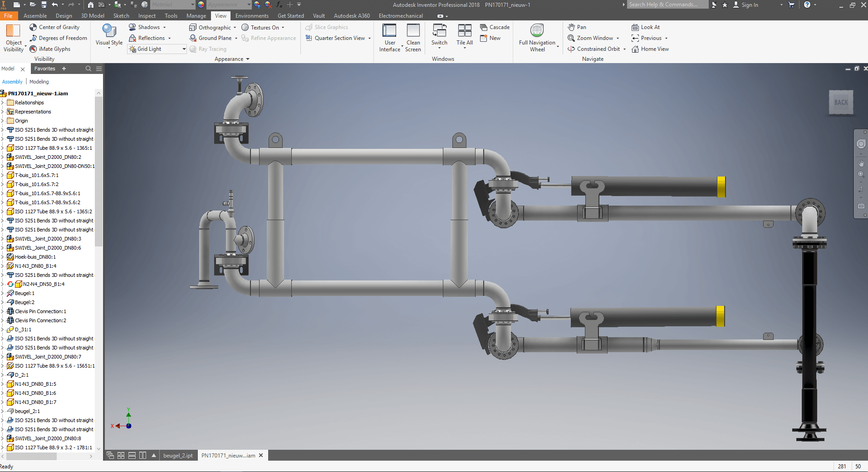Click the BACK face of the ViewCube
Image resolution: width=868 pixels, height=472 pixels.
(841, 103)
